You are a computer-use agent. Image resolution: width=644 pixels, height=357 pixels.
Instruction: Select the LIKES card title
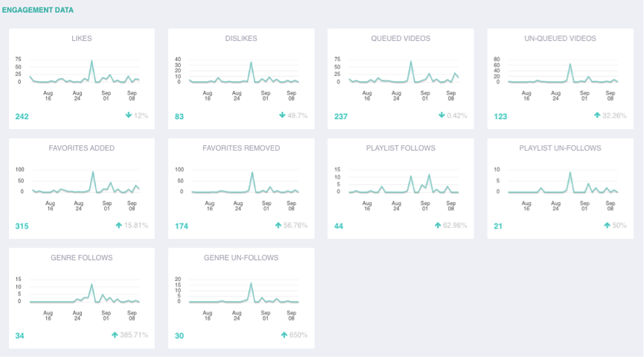[82, 38]
